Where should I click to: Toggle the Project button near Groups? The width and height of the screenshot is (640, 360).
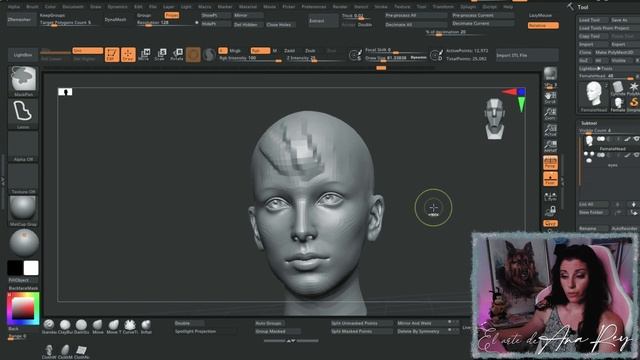tap(172, 15)
